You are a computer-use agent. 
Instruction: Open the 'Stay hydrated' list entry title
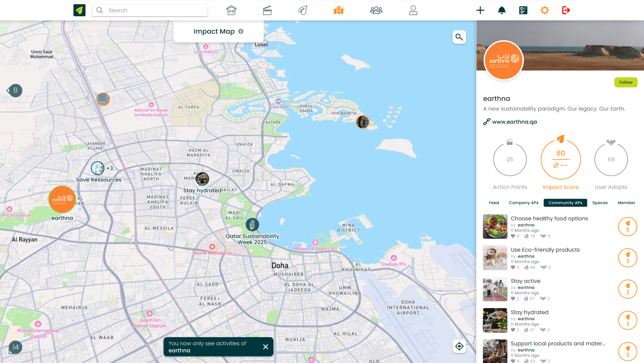click(x=530, y=312)
